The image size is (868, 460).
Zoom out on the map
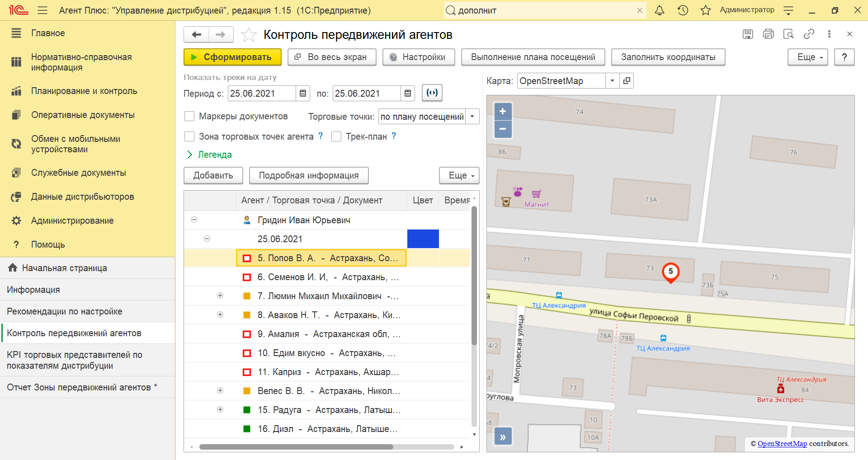(x=503, y=129)
